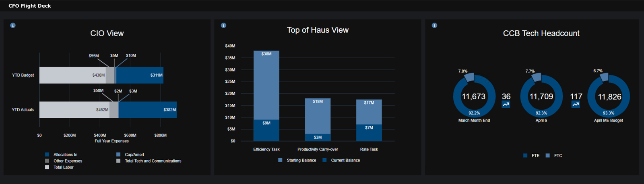The width and height of the screenshot is (644, 184).
Task: Click the CCB Tech Headcount info icon
Action: click(434, 25)
